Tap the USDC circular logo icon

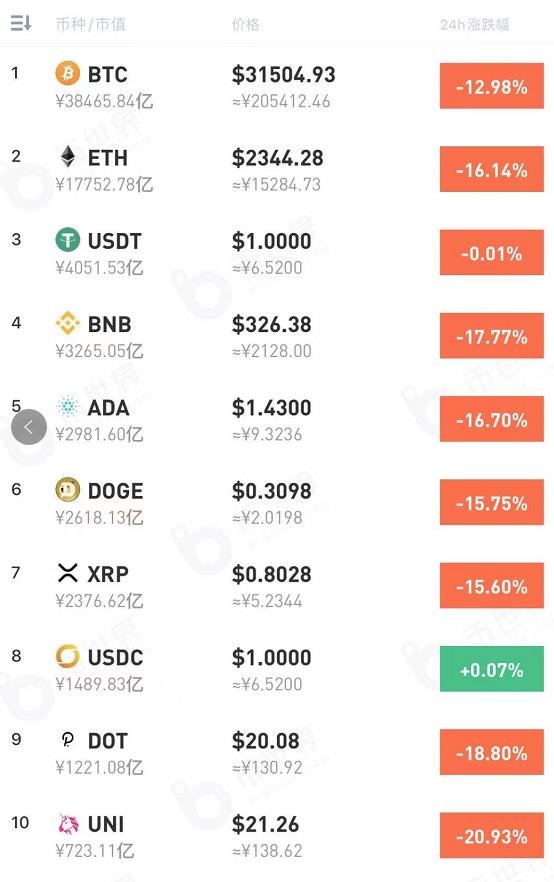coord(67,656)
